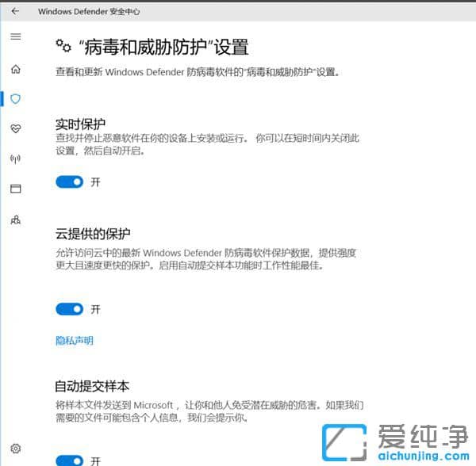Image resolution: width=476 pixels, height=466 pixels.
Task: Open the hamburger navigation menu
Action: (x=16, y=36)
